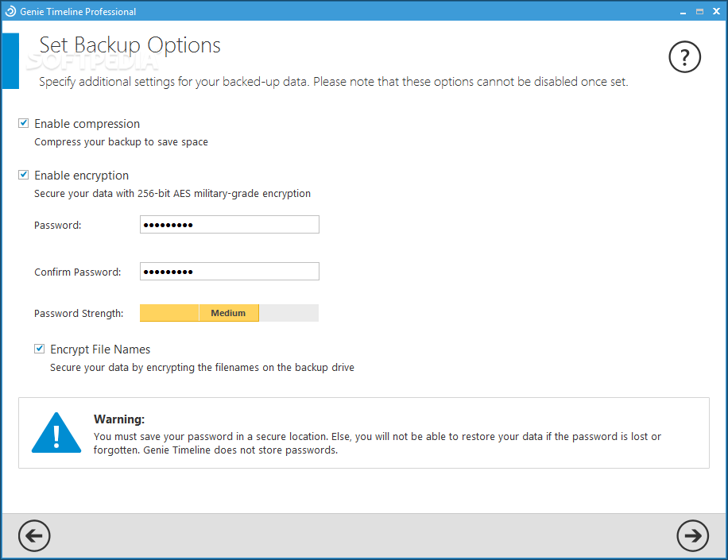
Task: Click the blue warning triangle icon
Action: coord(56,432)
